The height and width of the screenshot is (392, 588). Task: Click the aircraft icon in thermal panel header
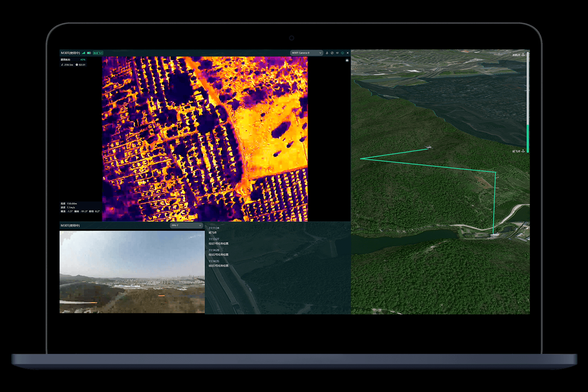click(x=327, y=53)
